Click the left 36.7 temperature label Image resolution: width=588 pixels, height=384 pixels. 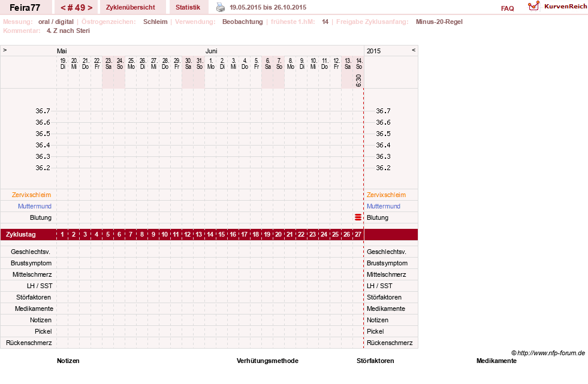click(x=43, y=111)
